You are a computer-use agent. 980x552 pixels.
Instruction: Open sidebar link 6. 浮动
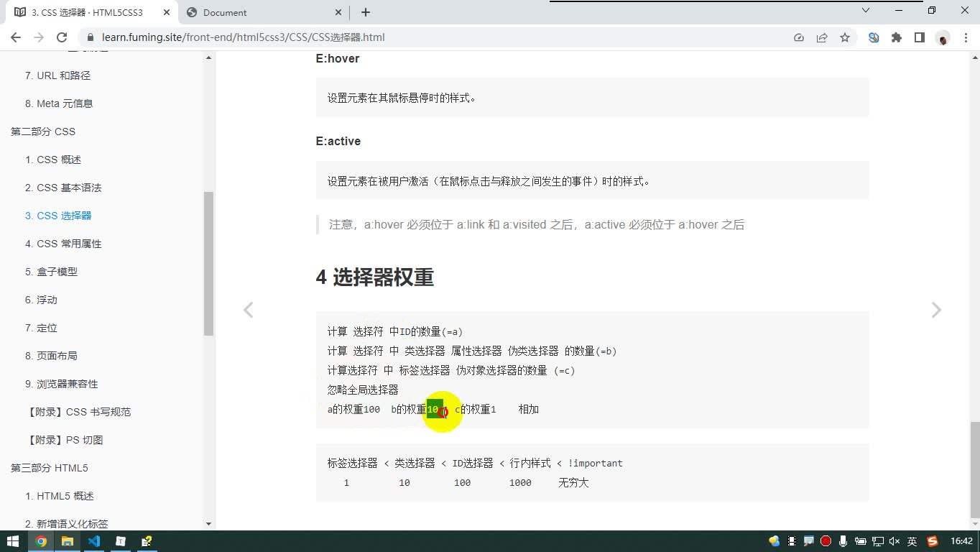coord(41,300)
